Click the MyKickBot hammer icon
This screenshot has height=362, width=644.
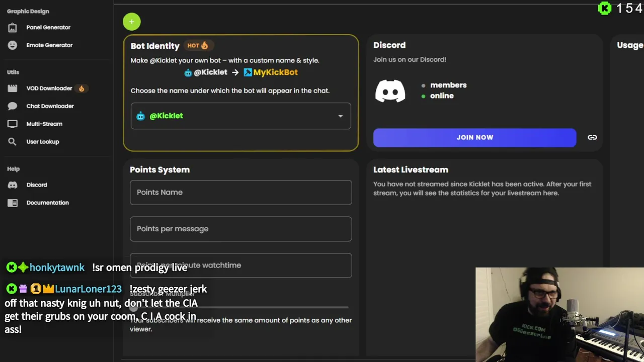tap(248, 72)
